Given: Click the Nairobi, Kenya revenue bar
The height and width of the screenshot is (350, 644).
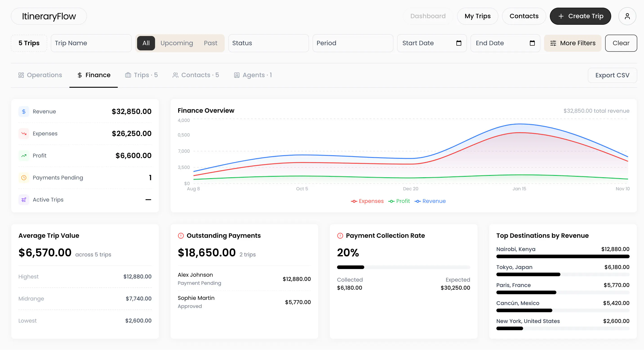Looking at the screenshot, I should 562,256.
